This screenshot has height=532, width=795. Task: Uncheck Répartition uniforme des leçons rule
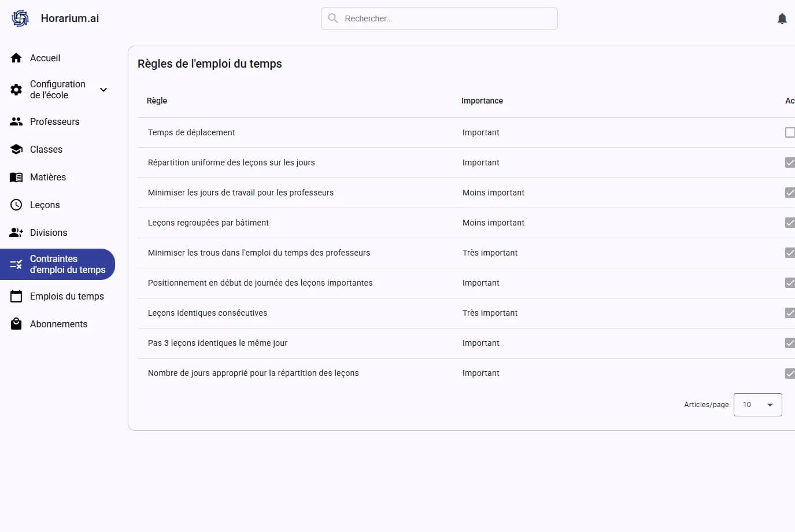pyautogui.click(x=790, y=162)
